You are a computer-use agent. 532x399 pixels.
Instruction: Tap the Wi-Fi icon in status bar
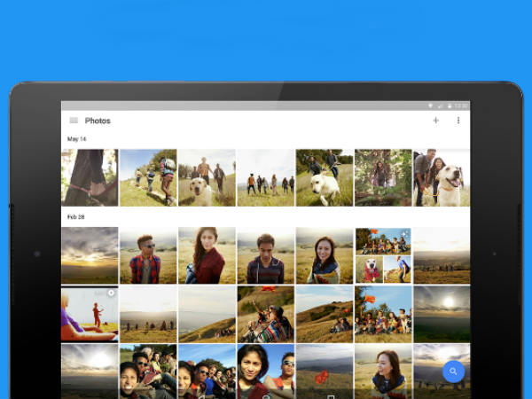pos(429,106)
